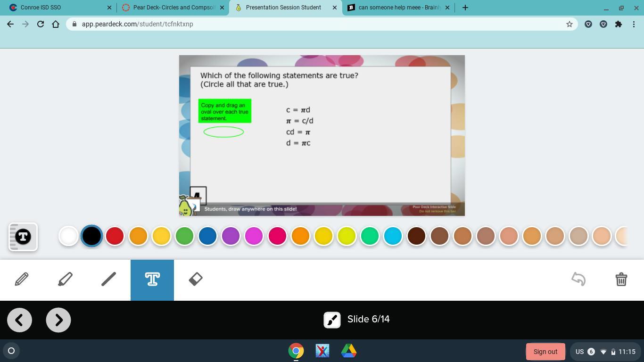
Task: Choose the cyan color swatch
Action: (393, 236)
